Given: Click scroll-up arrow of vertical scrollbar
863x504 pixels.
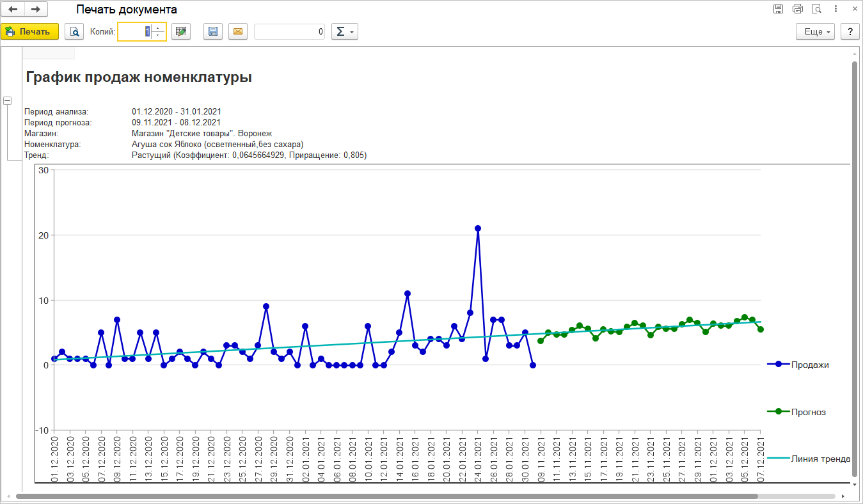Looking at the screenshot, I should (855, 54).
